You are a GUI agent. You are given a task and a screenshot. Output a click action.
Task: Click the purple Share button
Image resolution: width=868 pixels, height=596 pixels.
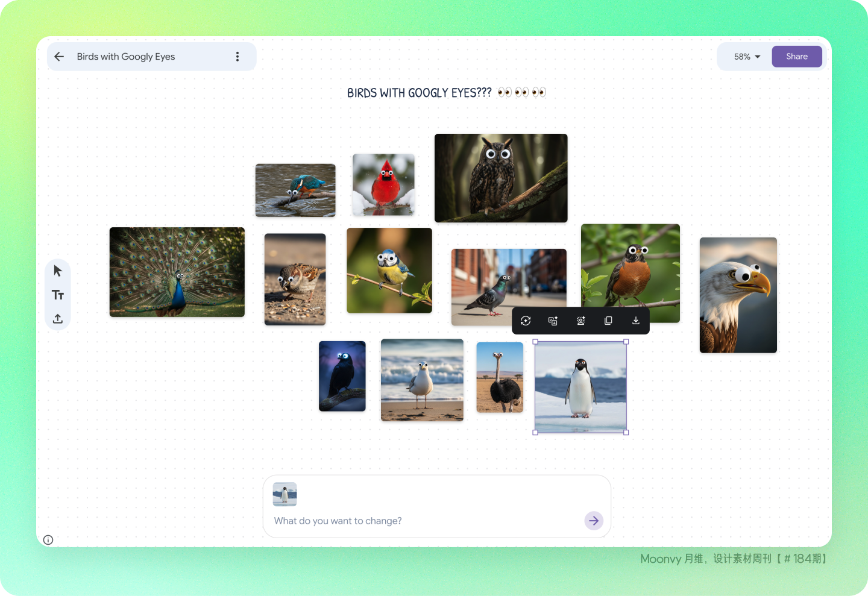pyautogui.click(x=797, y=57)
